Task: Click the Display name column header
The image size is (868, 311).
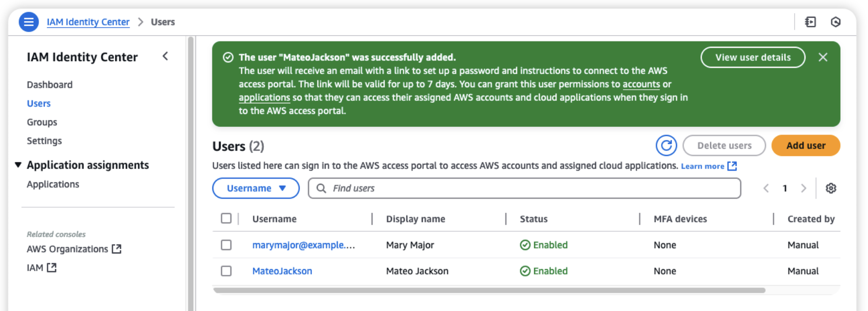Action: coord(415,219)
